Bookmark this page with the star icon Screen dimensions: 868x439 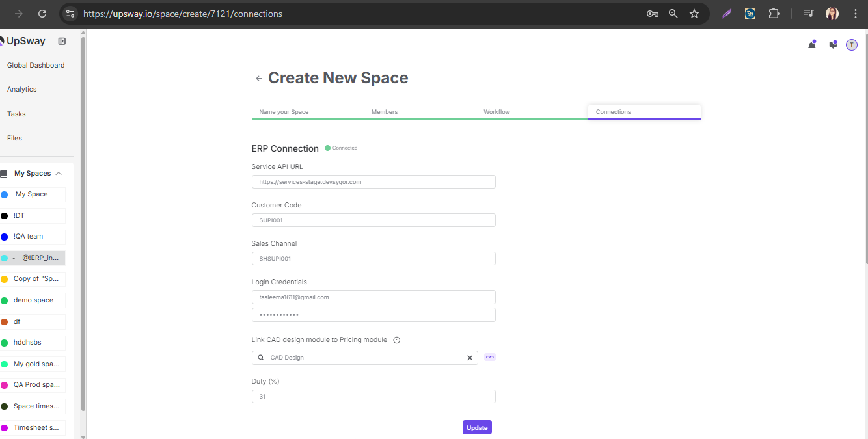tap(694, 14)
